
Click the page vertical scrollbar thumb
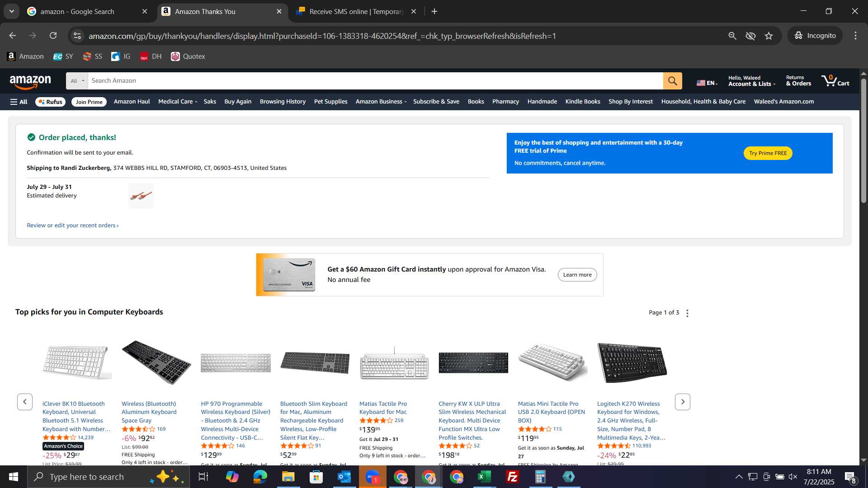(x=863, y=140)
